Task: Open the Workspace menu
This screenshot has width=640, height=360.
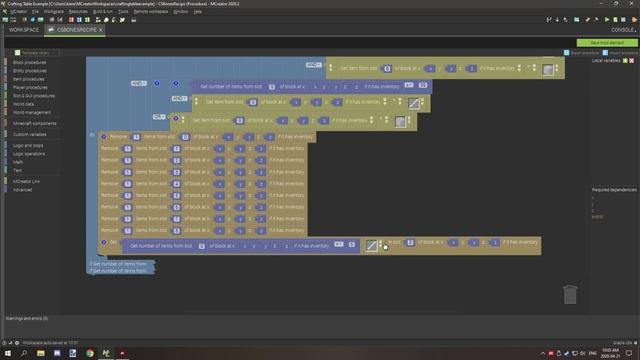Action: coord(53,11)
